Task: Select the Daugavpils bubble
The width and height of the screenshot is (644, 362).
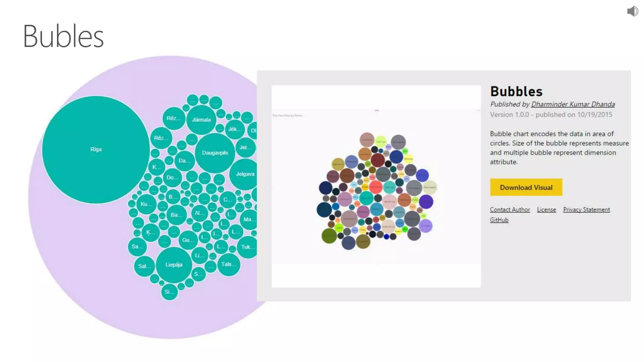Action: 215,153
